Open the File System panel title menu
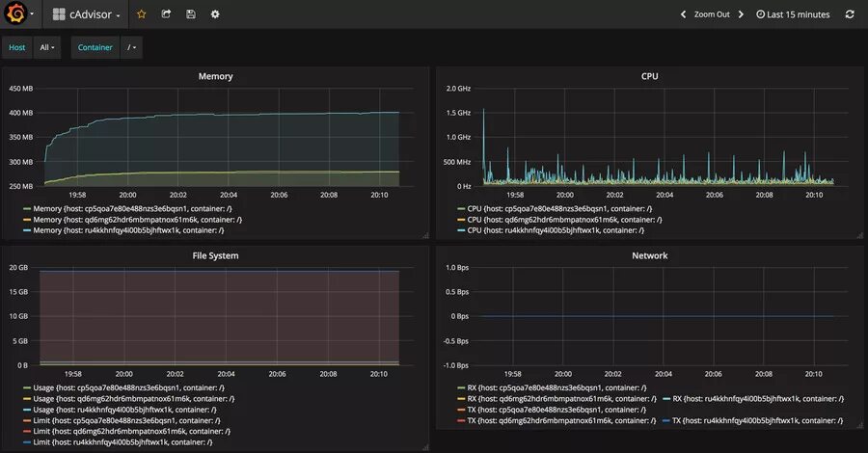Image resolution: width=868 pixels, height=453 pixels. pos(215,255)
